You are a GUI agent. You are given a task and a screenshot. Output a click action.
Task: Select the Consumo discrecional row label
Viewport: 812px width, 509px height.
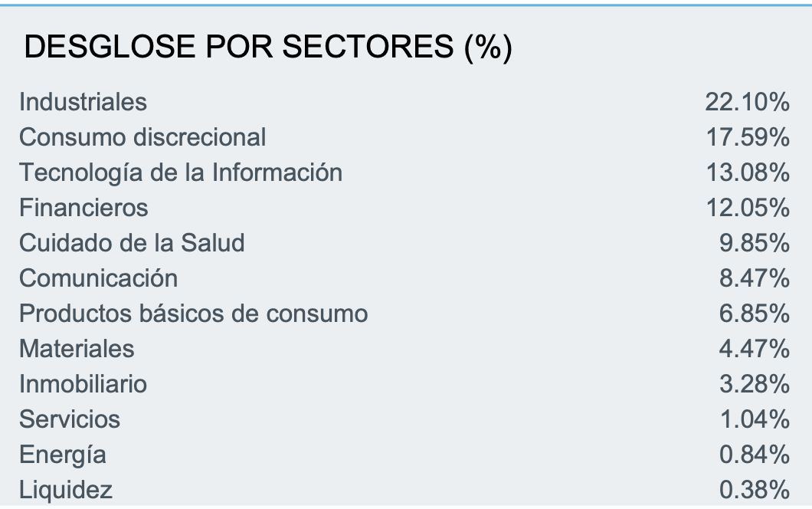coord(142,137)
